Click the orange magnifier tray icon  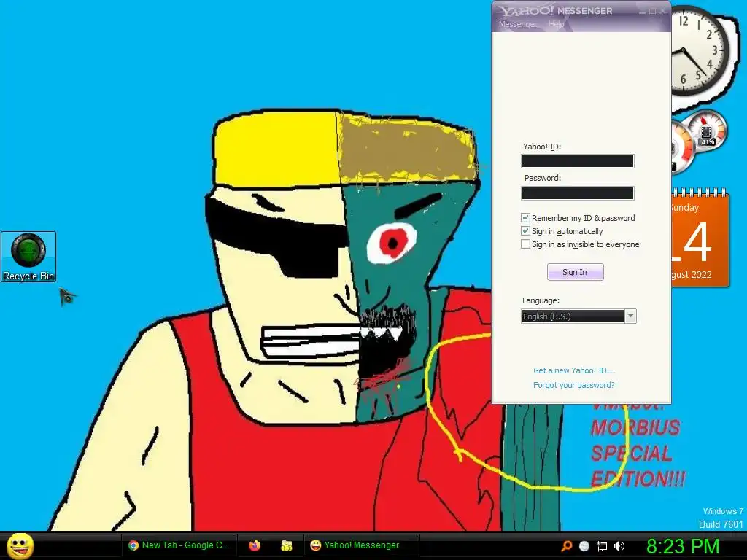point(566,545)
